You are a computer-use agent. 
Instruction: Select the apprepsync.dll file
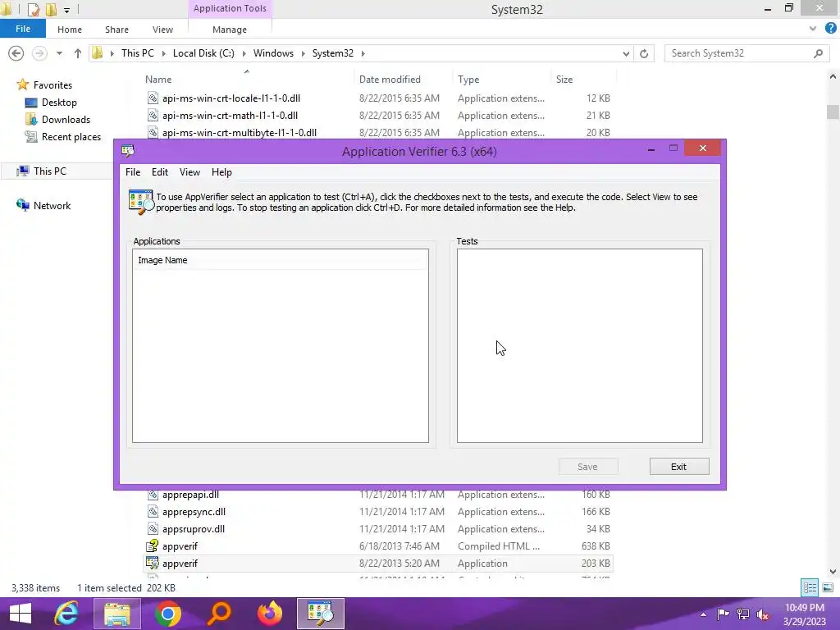coord(194,512)
